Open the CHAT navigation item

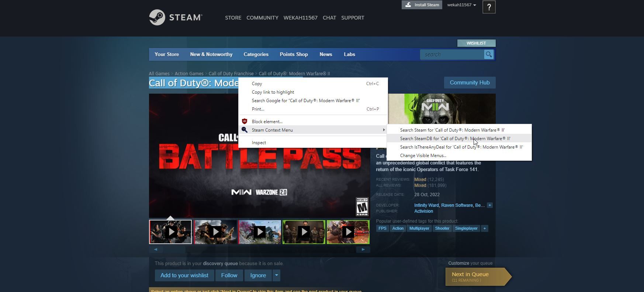pyautogui.click(x=329, y=18)
